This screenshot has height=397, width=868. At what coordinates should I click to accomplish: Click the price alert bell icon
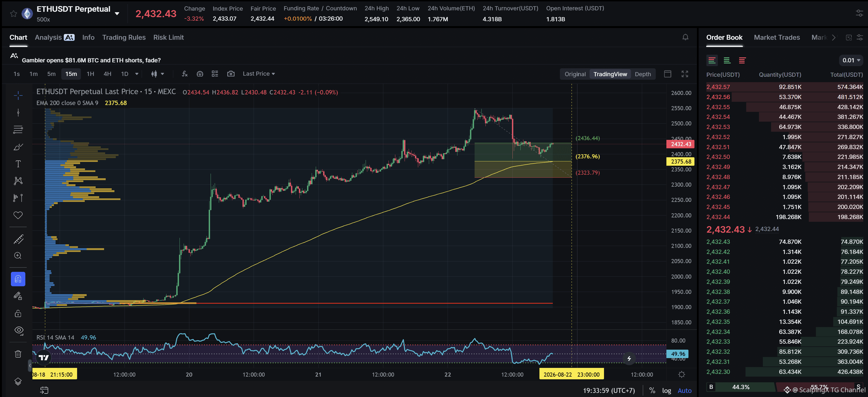[x=685, y=37]
